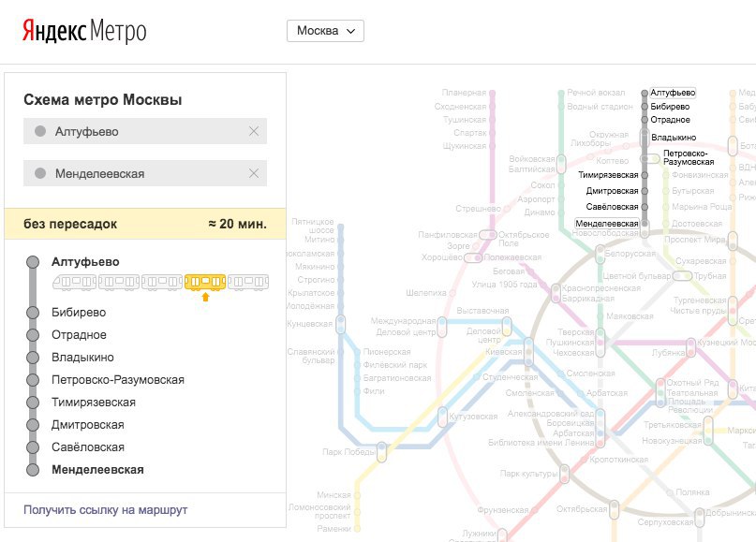Click the Кутузовская station on the map

(x=471, y=416)
